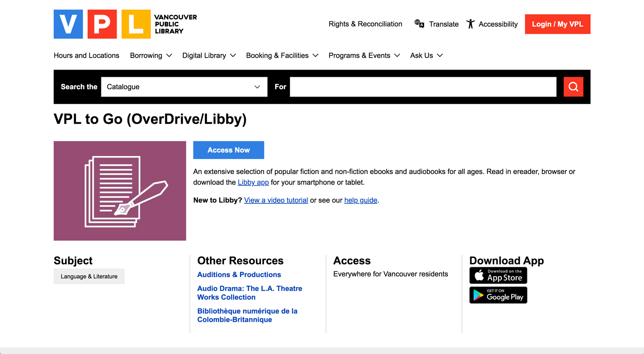Open View a video tutorial link
644x354 pixels.
click(x=276, y=200)
